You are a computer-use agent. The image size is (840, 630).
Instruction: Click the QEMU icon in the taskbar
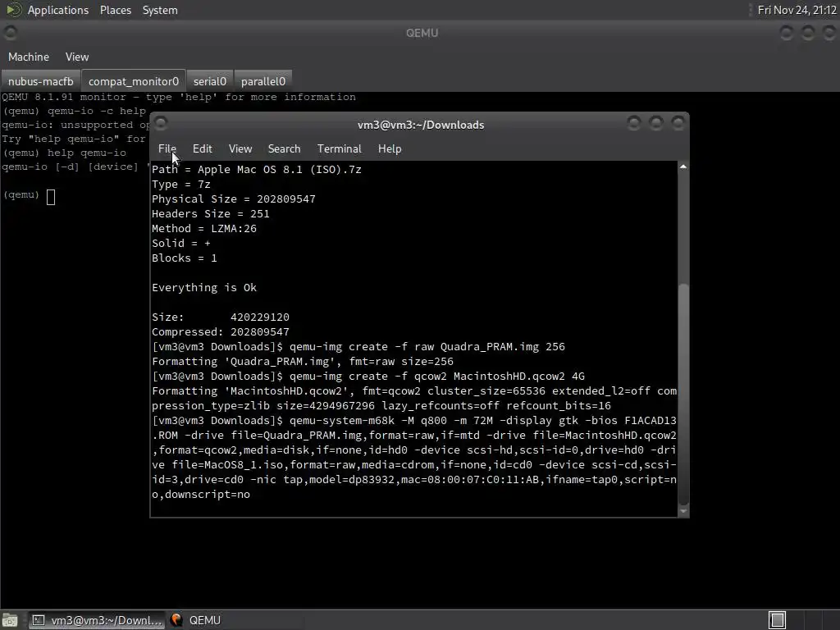coord(176,620)
